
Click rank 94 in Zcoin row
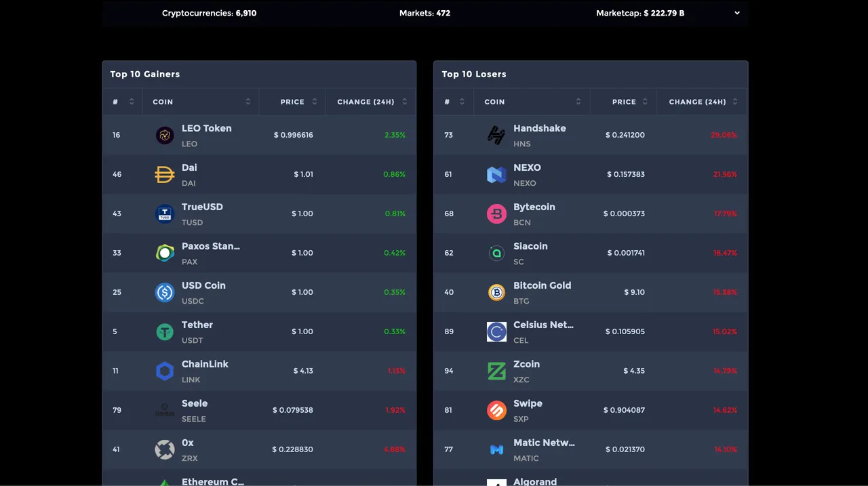[x=449, y=371]
